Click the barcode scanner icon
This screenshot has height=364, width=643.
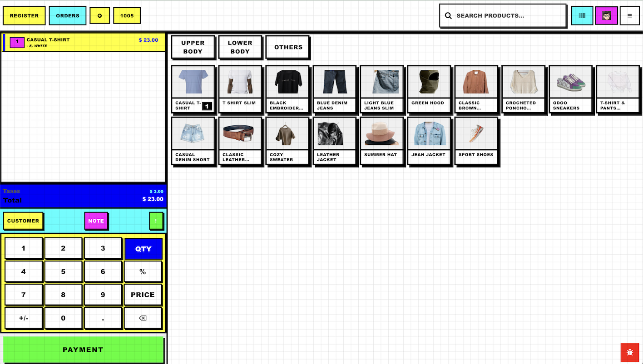click(x=582, y=16)
